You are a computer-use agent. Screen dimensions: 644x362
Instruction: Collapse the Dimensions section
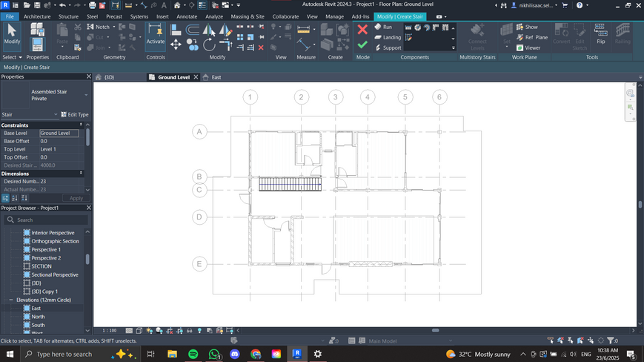pos(81,174)
